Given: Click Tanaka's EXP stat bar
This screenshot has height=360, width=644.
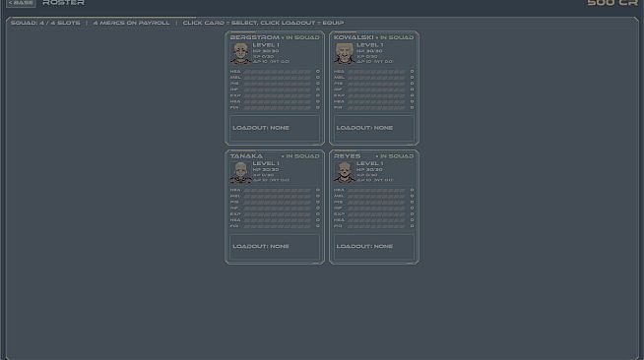Looking at the screenshot, I should pos(278,214).
